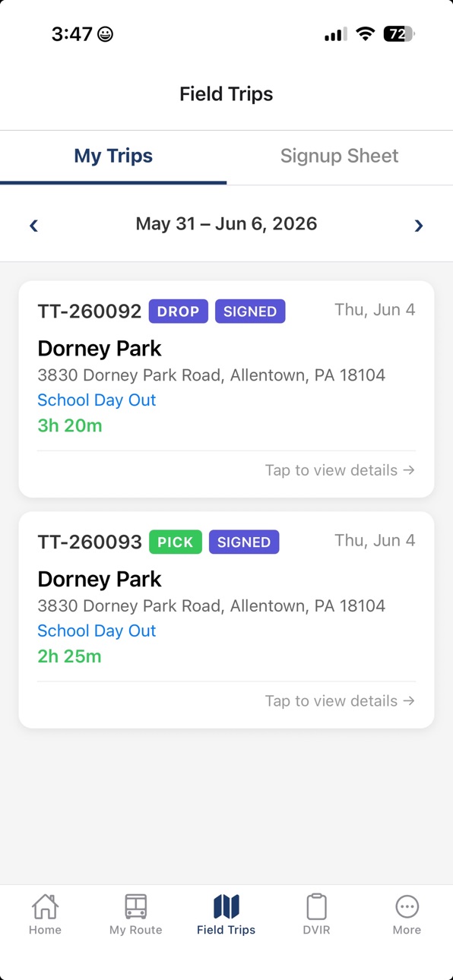
Task: Go to previous week with left chevron
Action: 33,225
